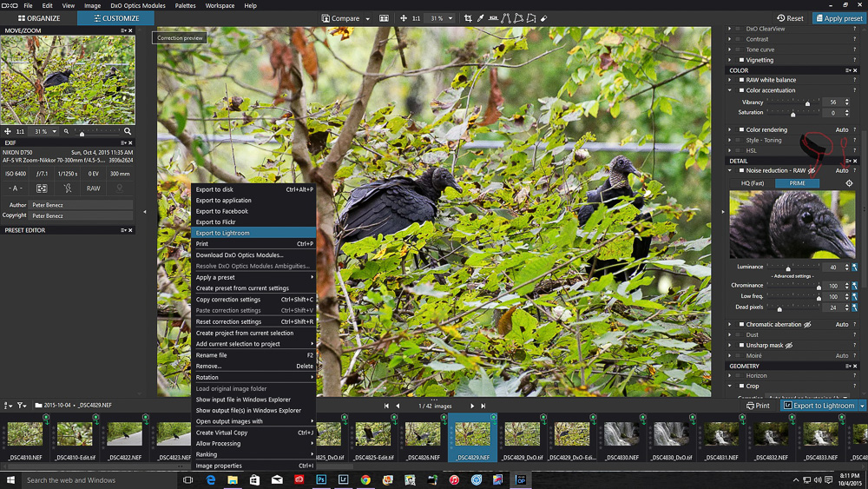The image size is (868, 489).
Task: Toggle the Vignetting correction checkbox
Action: click(x=741, y=60)
